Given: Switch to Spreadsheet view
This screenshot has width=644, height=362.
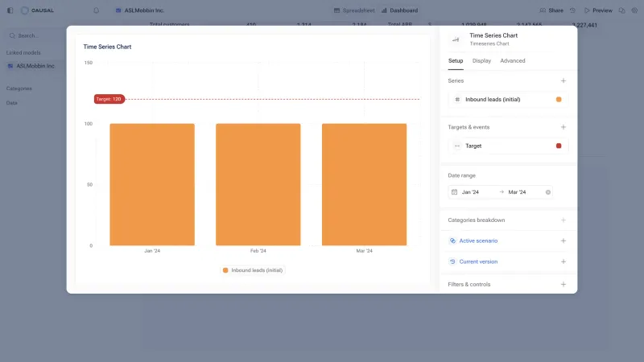Looking at the screenshot, I should 354,10.
